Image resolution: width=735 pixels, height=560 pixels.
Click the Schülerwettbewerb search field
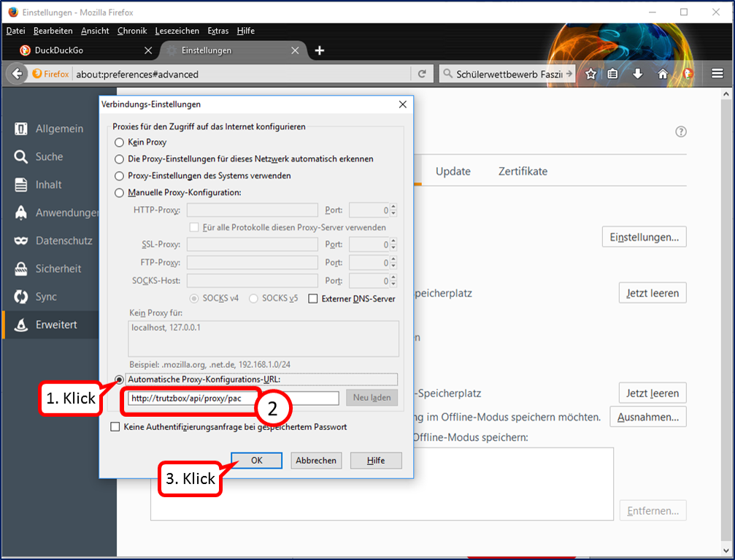tap(509, 74)
